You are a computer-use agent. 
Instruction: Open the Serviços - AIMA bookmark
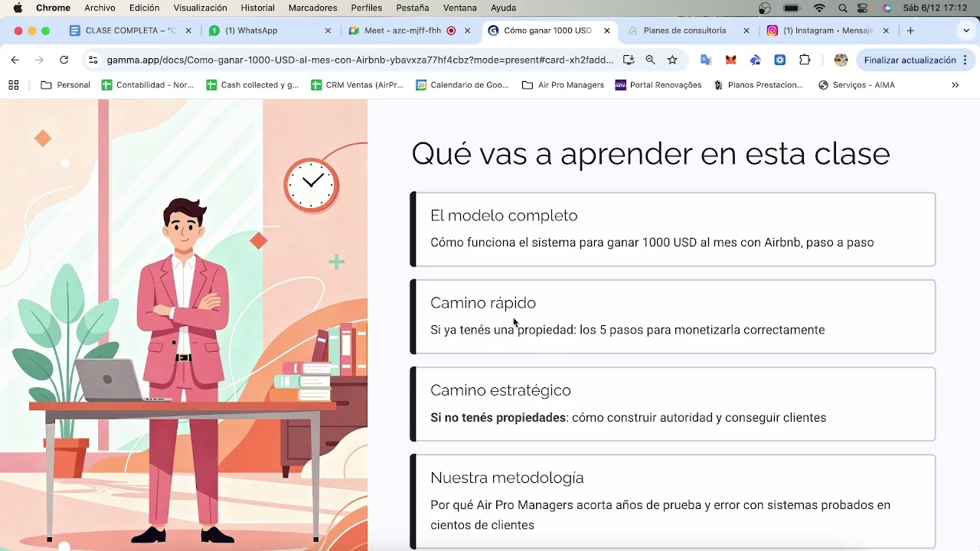(856, 85)
